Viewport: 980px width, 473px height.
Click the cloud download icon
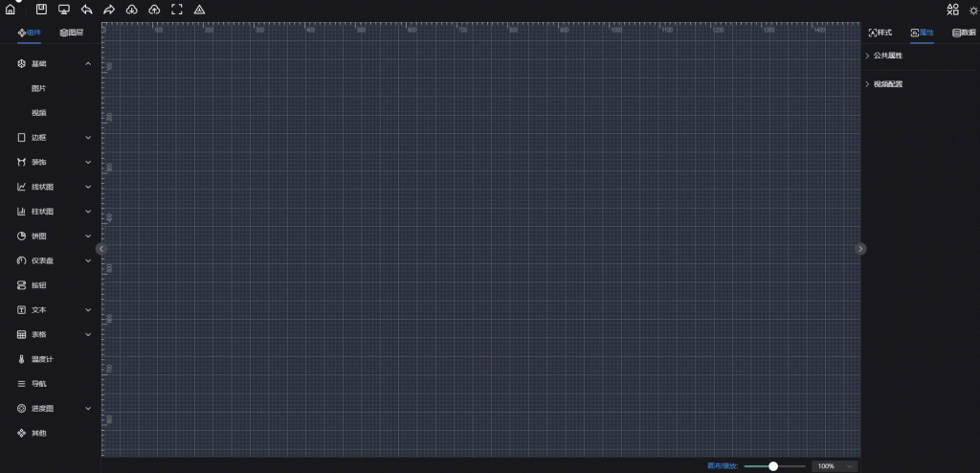[131, 10]
